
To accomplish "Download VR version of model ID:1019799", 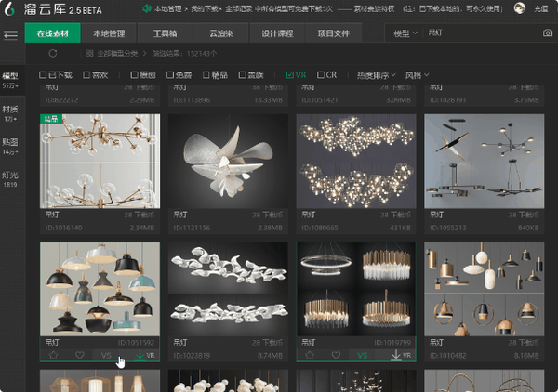I will pos(401,355).
